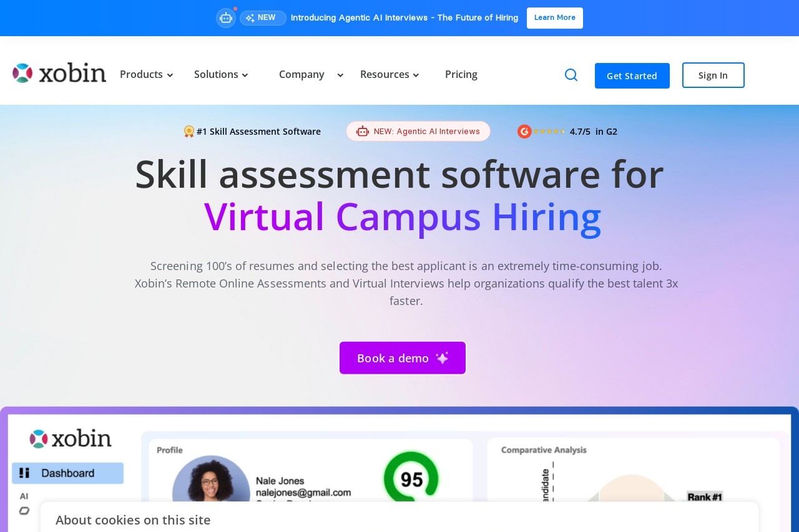Click 'Virtual Campus Hiring' heading
This screenshot has width=799, height=532.
(x=403, y=216)
